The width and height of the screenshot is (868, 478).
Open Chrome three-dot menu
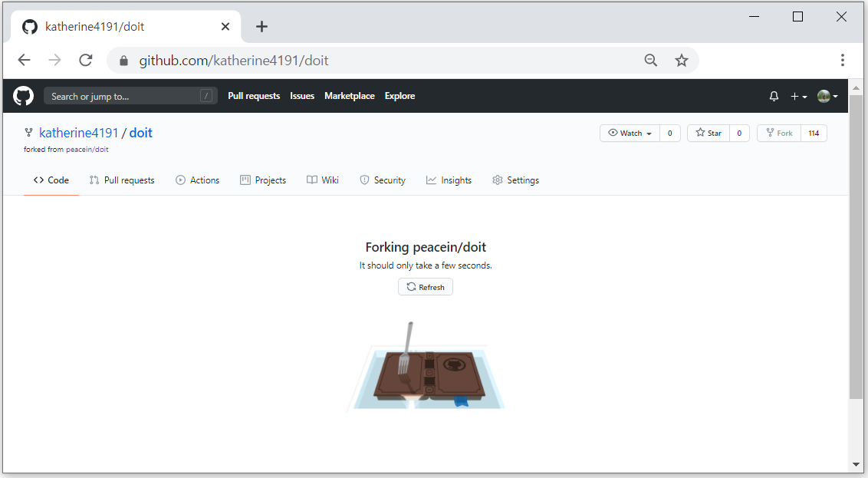tap(842, 60)
